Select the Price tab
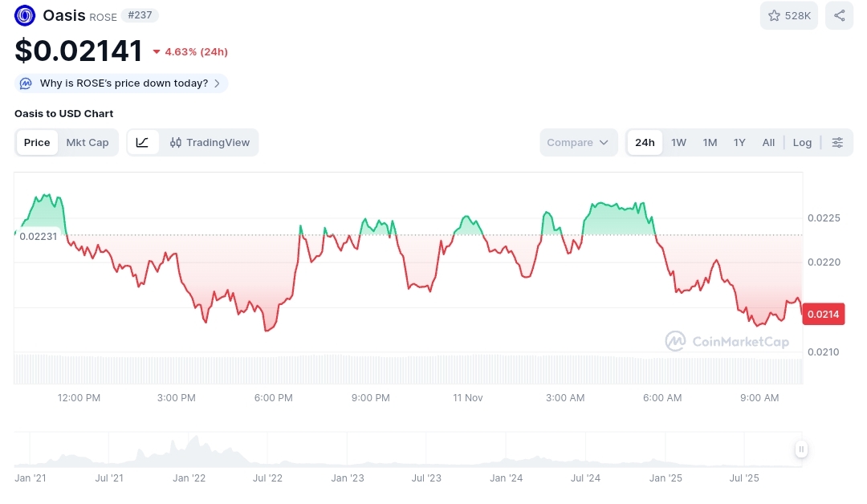The width and height of the screenshot is (867, 504). [37, 143]
